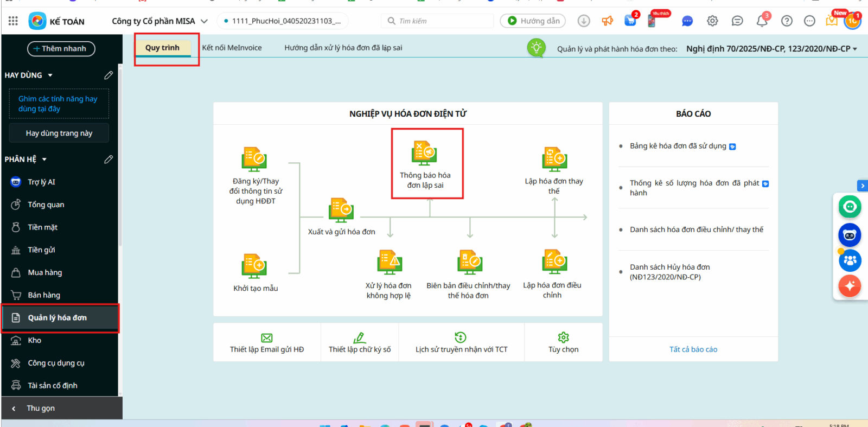Open the notifications bell icon
Viewport: 868px width, 427px height.
762,21
